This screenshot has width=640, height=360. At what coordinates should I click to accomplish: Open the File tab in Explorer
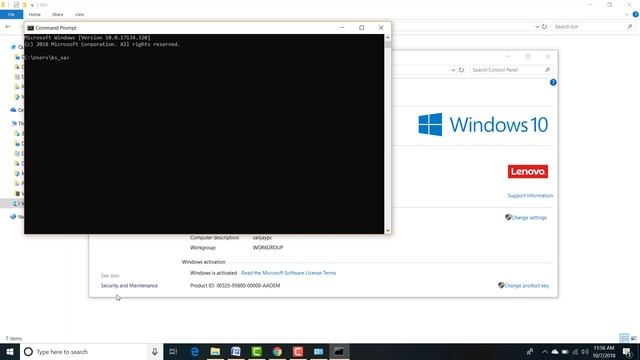(11, 14)
